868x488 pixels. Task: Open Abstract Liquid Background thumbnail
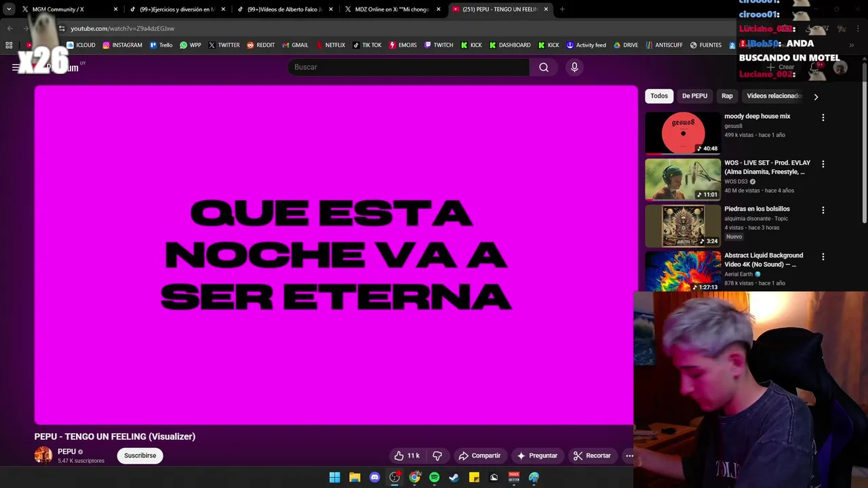coord(683,272)
